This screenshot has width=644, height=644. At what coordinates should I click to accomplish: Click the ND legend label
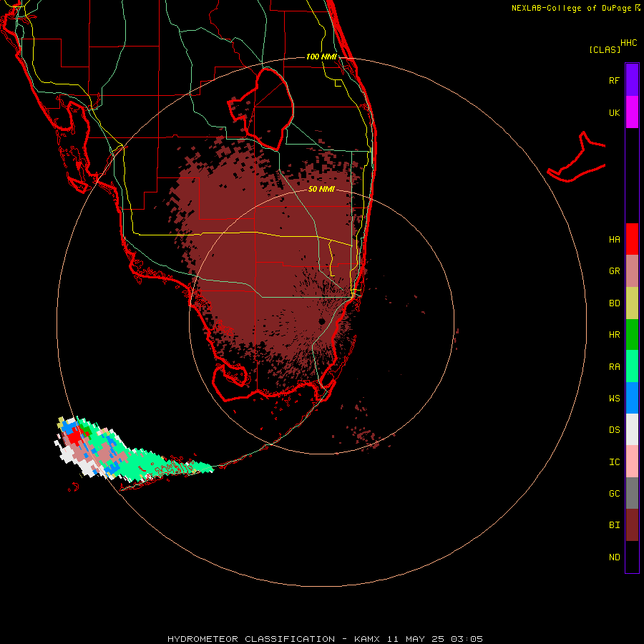point(614,557)
